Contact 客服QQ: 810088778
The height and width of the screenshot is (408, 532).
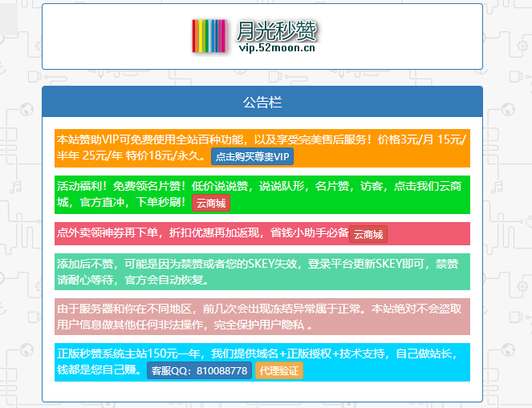pyautogui.click(x=199, y=371)
